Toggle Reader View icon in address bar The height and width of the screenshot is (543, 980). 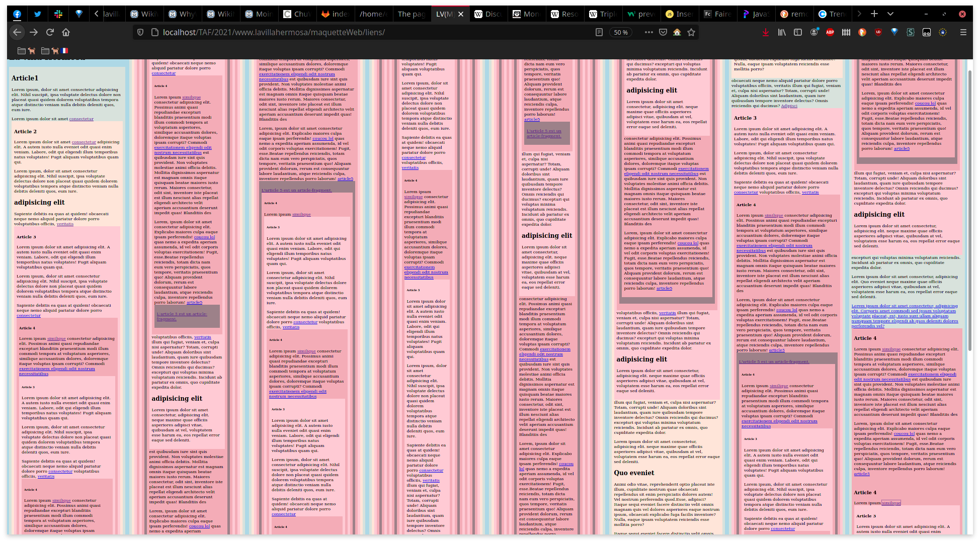point(599,32)
